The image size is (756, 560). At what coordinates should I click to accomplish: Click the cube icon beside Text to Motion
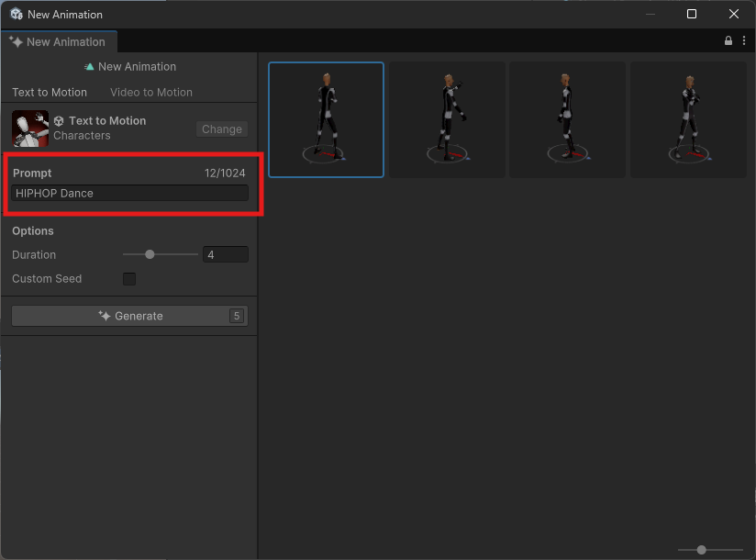(59, 121)
